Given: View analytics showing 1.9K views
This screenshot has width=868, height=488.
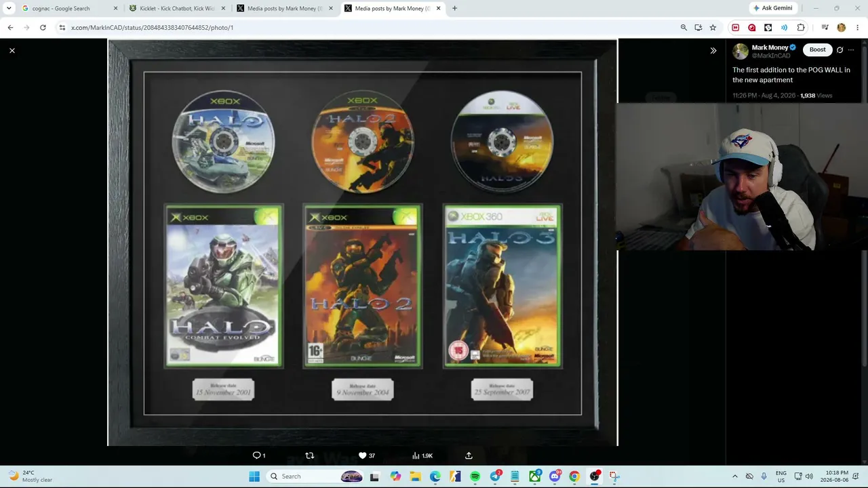Looking at the screenshot, I should 422,455.
